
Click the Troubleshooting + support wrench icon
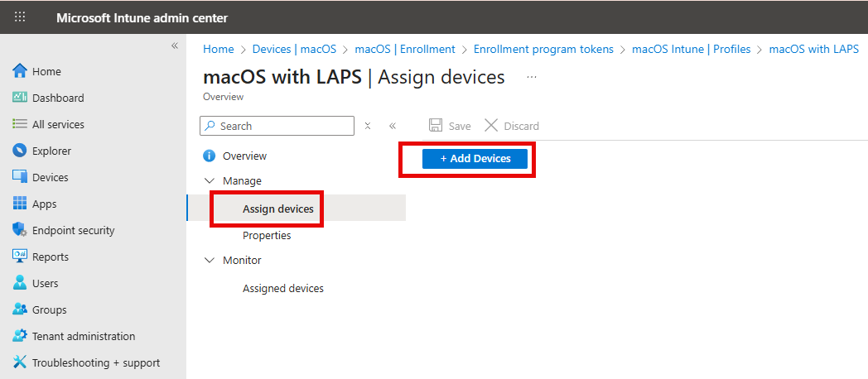(x=21, y=362)
